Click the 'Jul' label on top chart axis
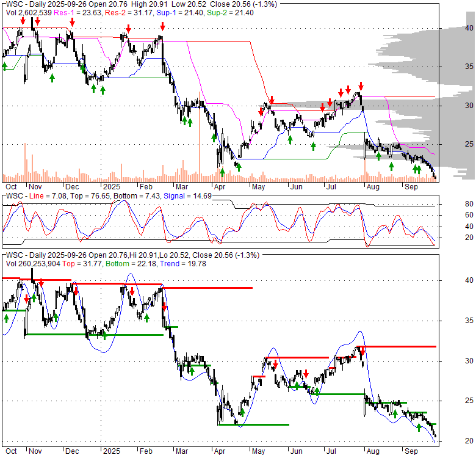The image size is (476, 455). 331,187
